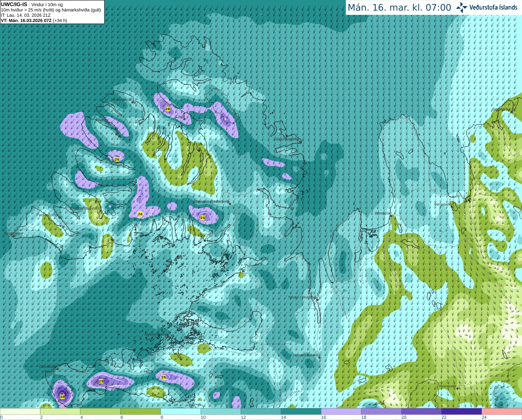Click the '8' tick label on the legend

click(x=162, y=417)
